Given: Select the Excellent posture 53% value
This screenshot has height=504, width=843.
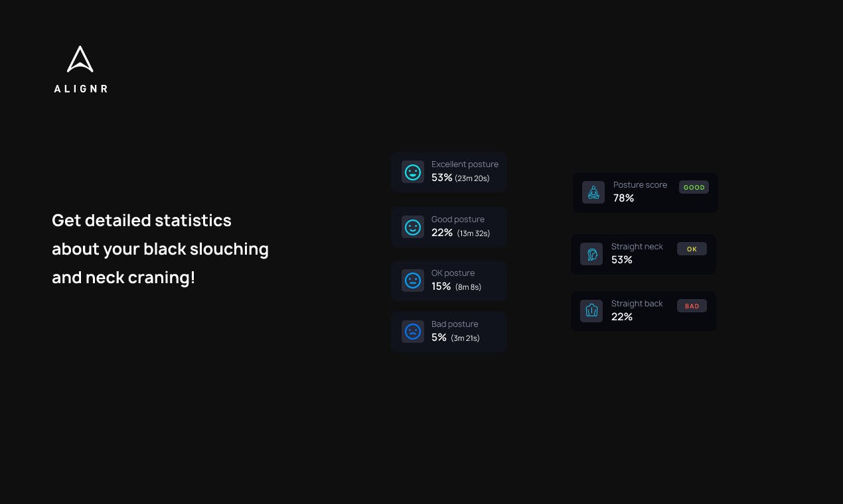Looking at the screenshot, I should (442, 178).
